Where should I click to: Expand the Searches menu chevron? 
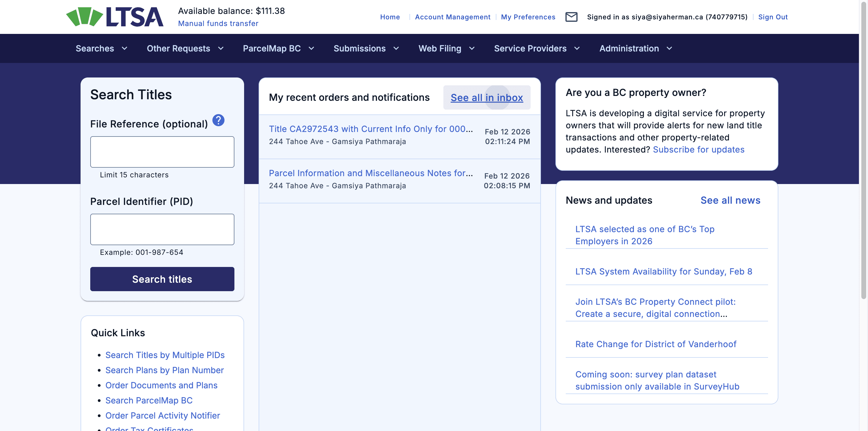coord(124,48)
